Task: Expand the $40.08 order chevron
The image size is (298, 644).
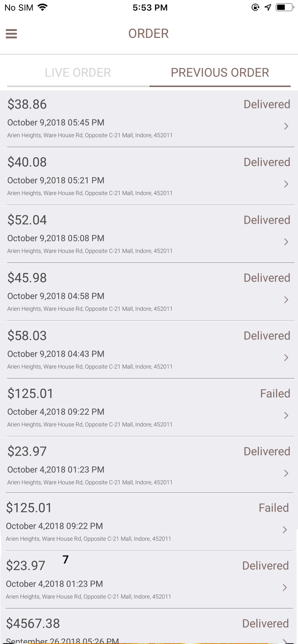Action: [x=286, y=184]
